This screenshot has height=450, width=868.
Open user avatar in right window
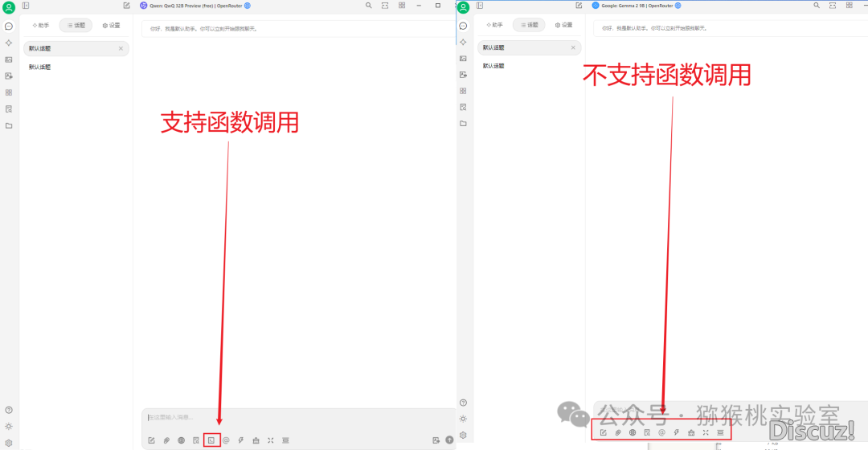pyautogui.click(x=464, y=8)
